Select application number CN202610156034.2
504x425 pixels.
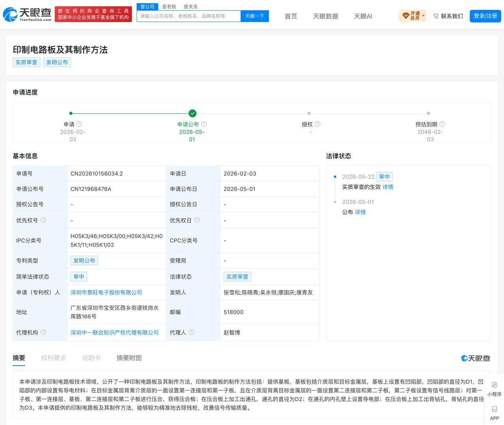[x=96, y=174]
